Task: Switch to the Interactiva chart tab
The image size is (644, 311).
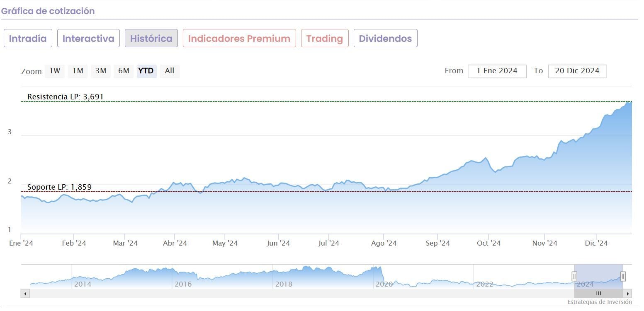Action: tap(88, 39)
